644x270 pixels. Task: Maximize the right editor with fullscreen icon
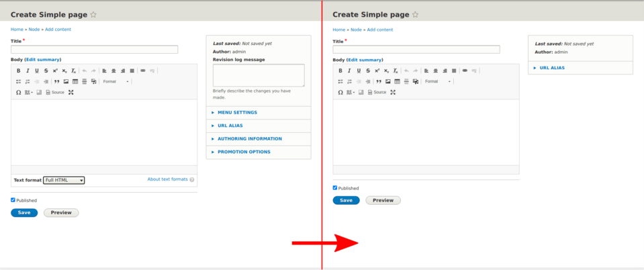point(393,92)
